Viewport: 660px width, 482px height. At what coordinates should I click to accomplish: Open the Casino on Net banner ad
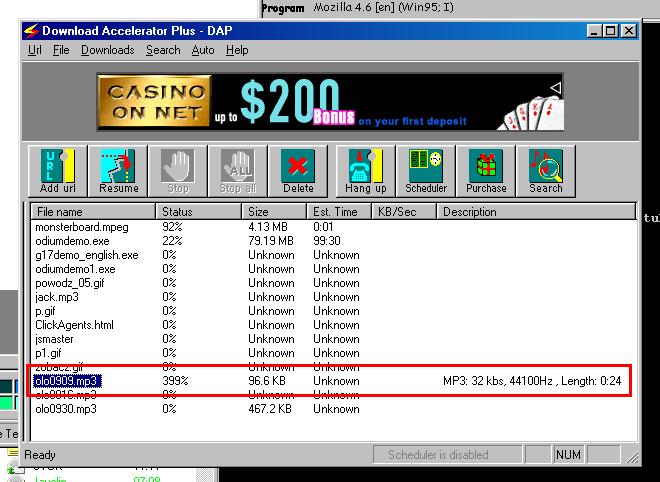[x=330, y=102]
